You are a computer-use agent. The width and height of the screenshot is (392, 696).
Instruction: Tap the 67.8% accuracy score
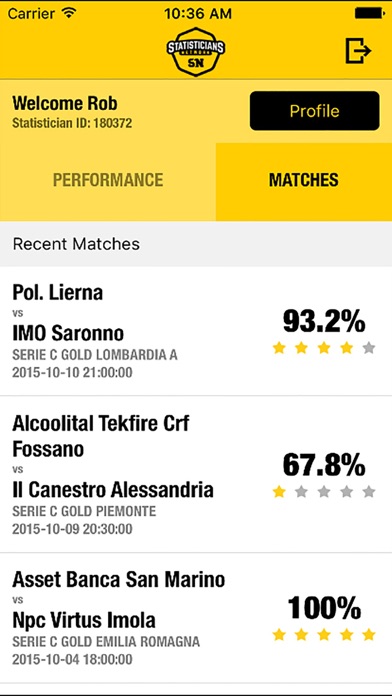pyautogui.click(x=324, y=465)
